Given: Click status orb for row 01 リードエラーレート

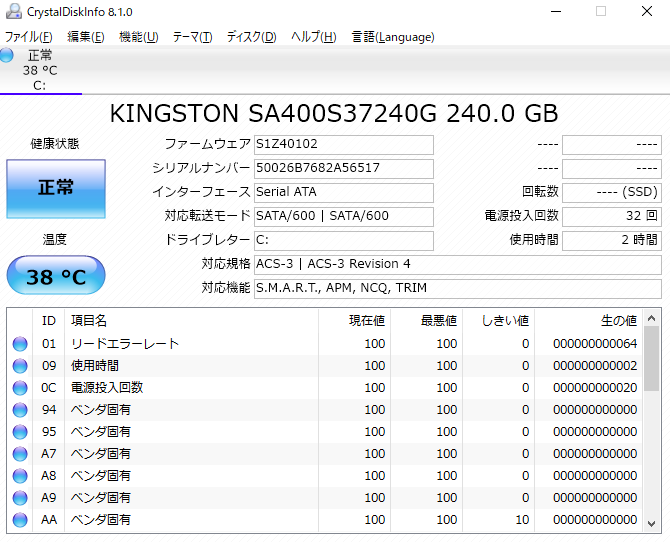Looking at the screenshot, I should pyautogui.click(x=20, y=344).
